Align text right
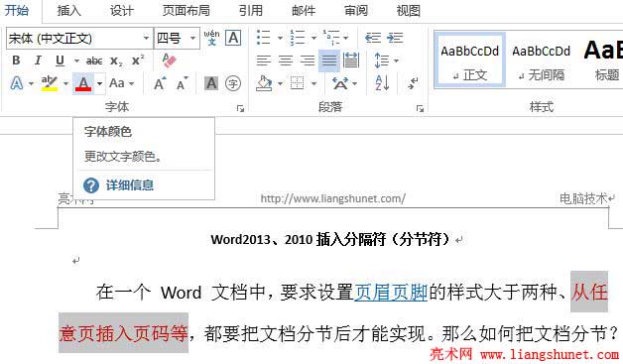Screen dimensions: 623x364 coord(308,61)
